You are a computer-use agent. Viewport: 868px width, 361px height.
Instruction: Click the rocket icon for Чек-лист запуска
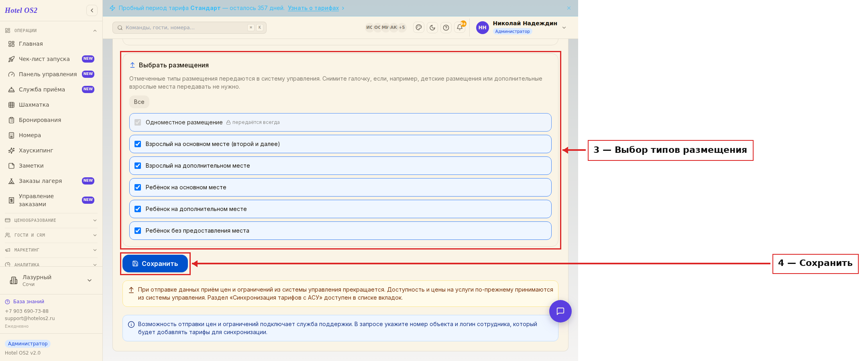(x=12, y=59)
